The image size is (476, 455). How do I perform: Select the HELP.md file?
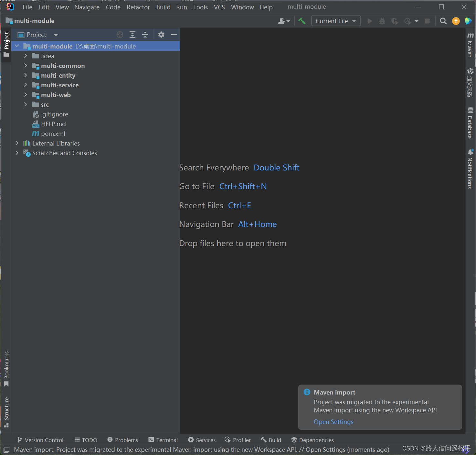click(x=49, y=124)
